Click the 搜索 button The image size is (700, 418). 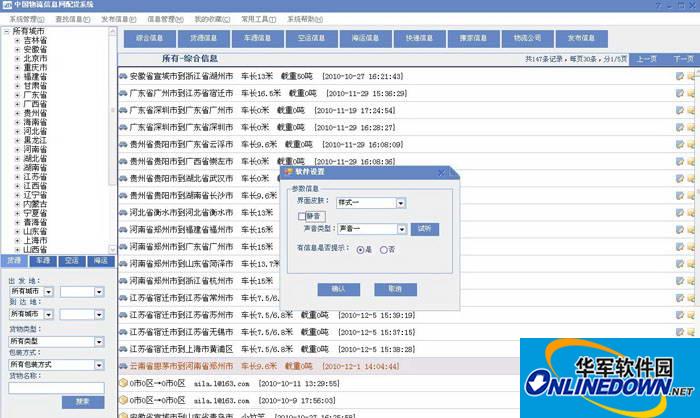(83, 402)
